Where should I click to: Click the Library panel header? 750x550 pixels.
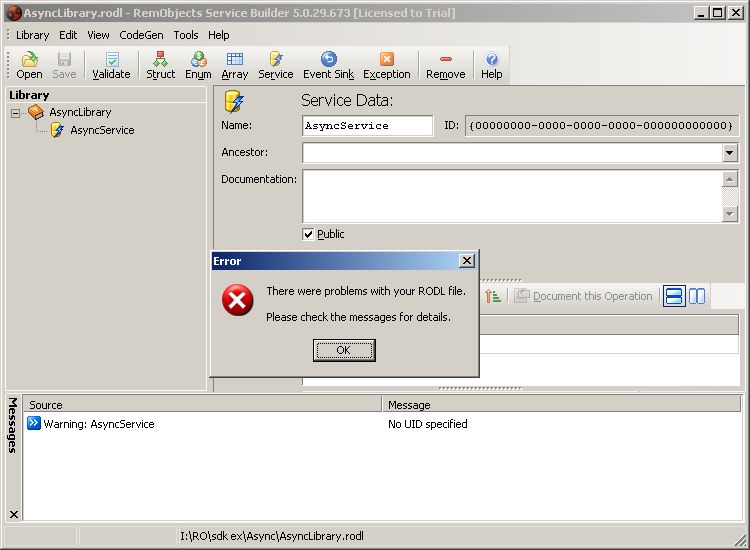click(x=106, y=95)
